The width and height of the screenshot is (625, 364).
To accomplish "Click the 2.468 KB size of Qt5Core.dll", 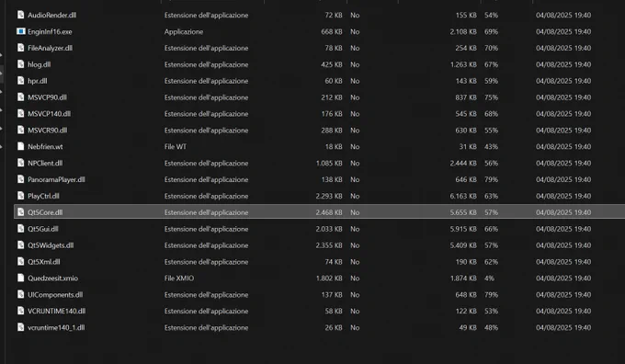I will pos(329,212).
